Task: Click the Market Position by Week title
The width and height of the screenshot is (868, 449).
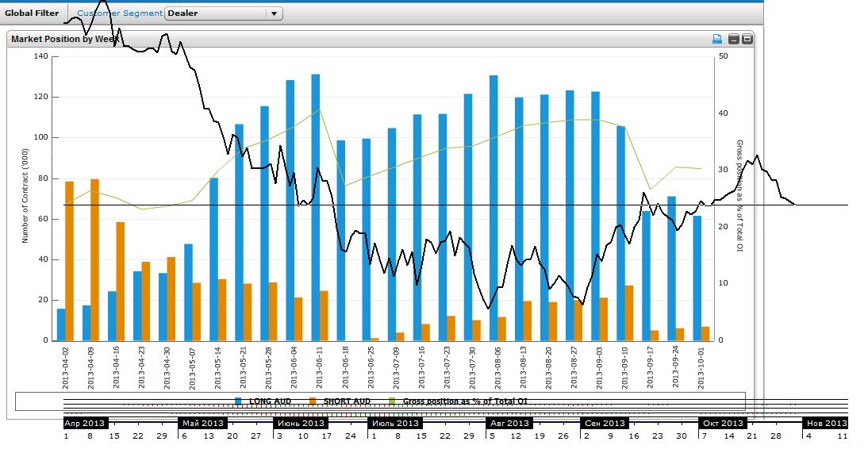Action: 65,39
